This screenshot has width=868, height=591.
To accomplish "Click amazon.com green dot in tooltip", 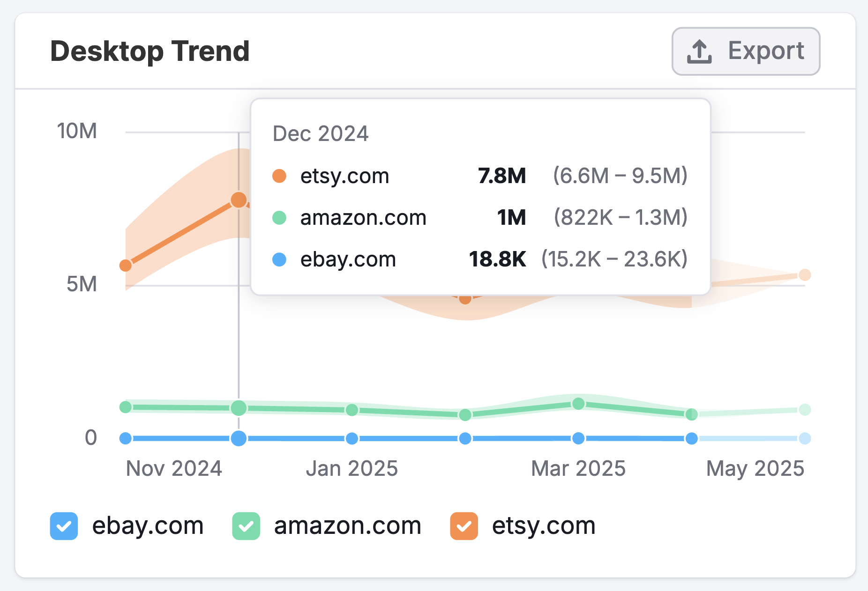I will coord(279,218).
